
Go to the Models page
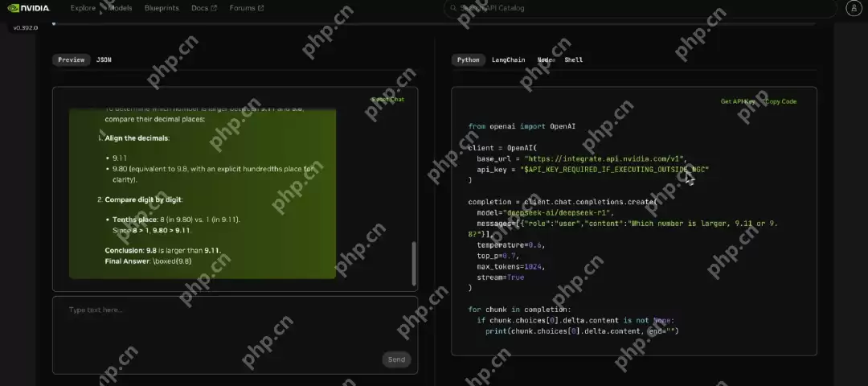point(120,8)
